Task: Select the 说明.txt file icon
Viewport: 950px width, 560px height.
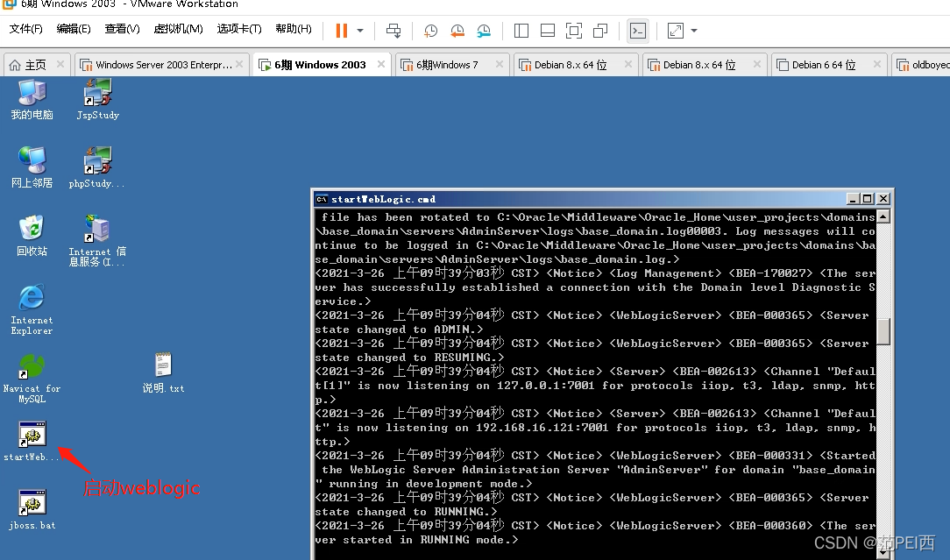Action: tap(163, 372)
